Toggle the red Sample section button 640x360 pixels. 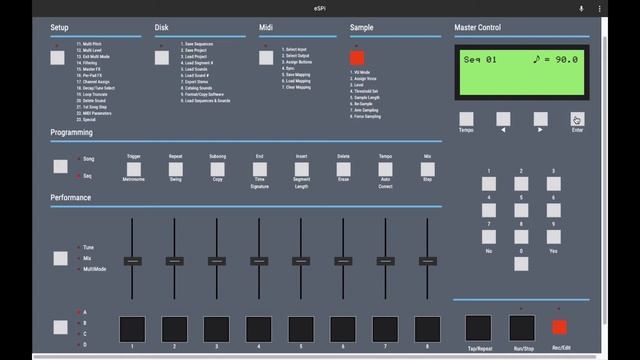[357, 58]
